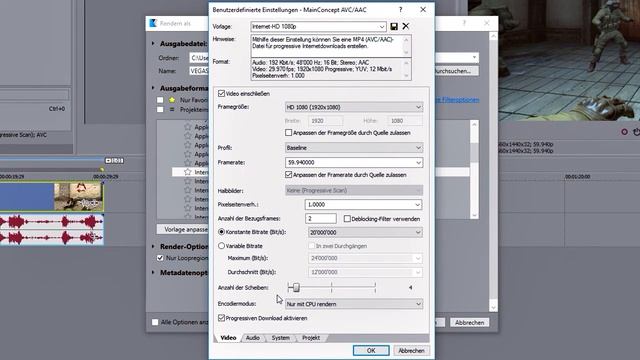Switch to the Projekt tab

tap(311, 338)
